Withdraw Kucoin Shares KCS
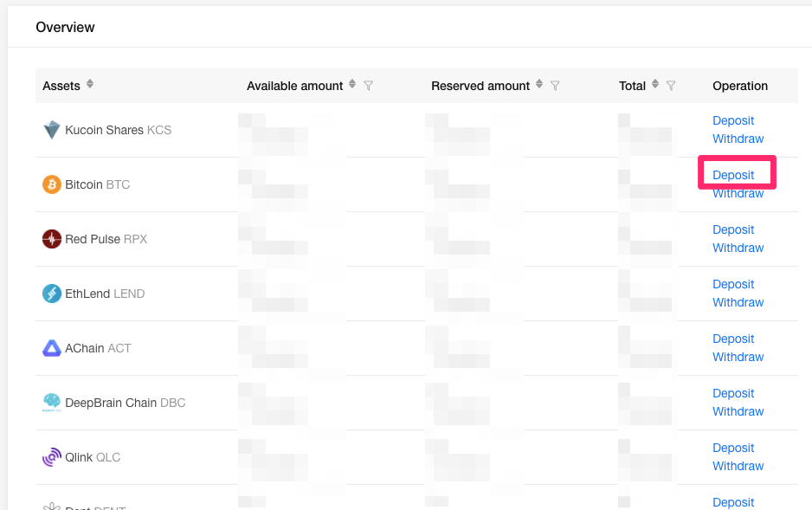 [738, 139]
